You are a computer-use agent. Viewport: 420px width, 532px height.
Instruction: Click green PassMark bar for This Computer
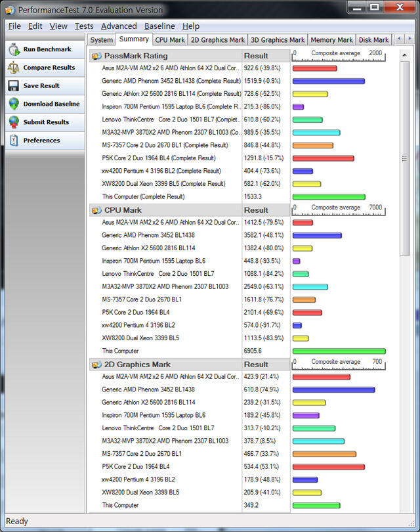[329, 197]
